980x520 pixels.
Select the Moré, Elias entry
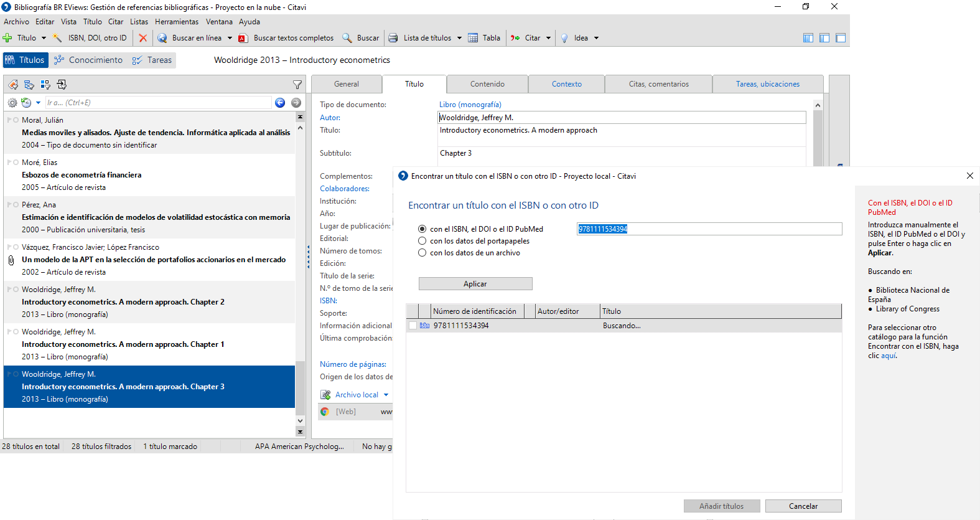149,175
